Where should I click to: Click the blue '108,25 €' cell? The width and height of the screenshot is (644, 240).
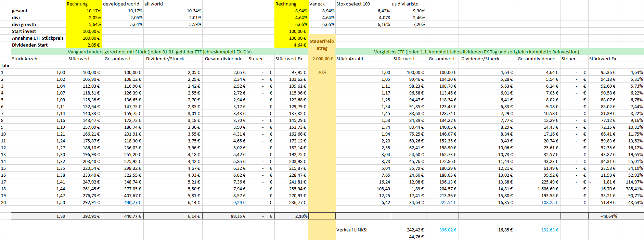tap(538, 202)
